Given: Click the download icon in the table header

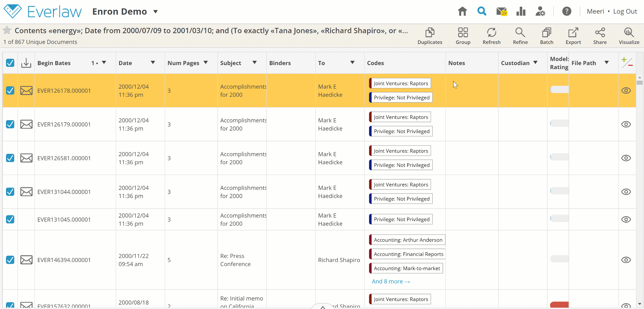Looking at the screenshot, I should [x=26, y=63].
